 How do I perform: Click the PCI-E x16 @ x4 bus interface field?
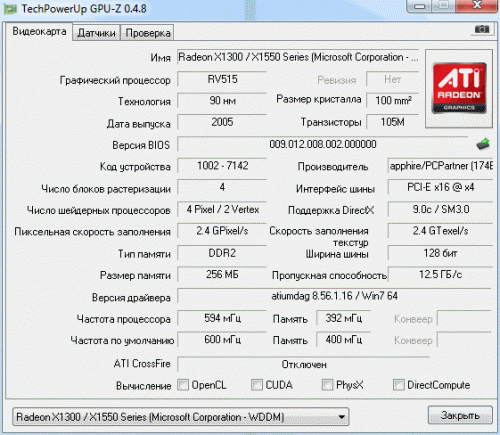[440, 187]
